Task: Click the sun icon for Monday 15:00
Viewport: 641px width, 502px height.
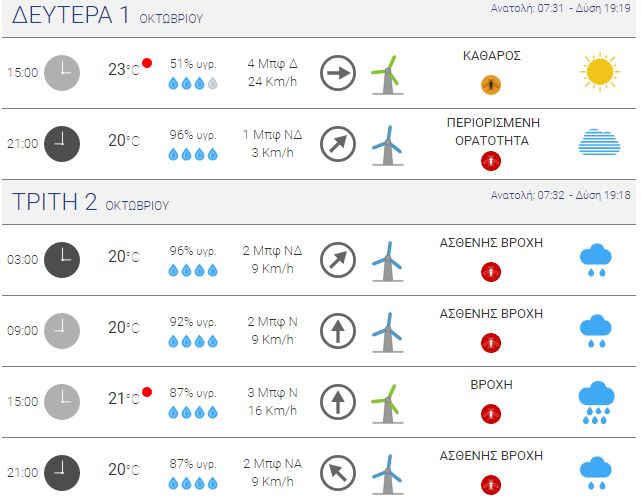Action: coord(599,72)
